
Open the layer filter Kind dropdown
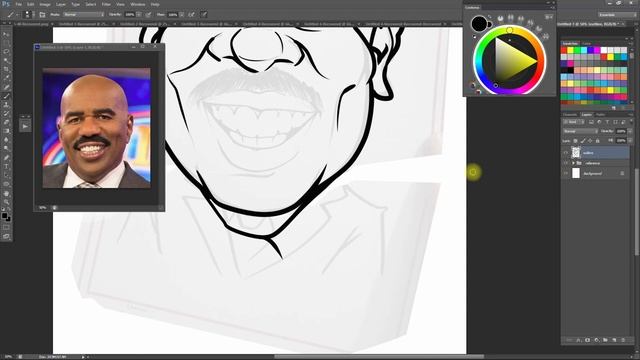pos(573,122)
